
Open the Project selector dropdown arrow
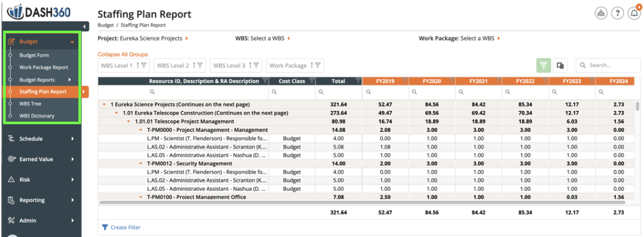tap(187, 38)
